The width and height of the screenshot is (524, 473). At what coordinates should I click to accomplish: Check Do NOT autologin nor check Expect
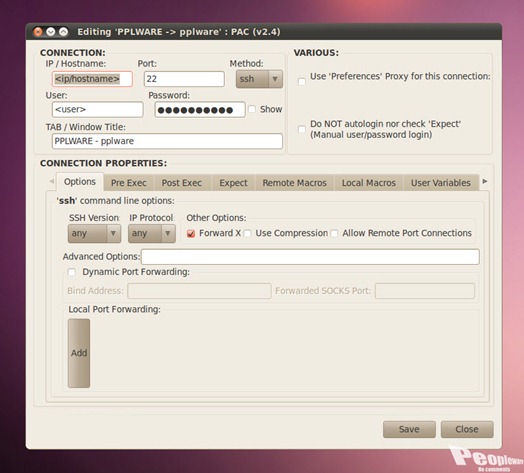tap(301, 129)
